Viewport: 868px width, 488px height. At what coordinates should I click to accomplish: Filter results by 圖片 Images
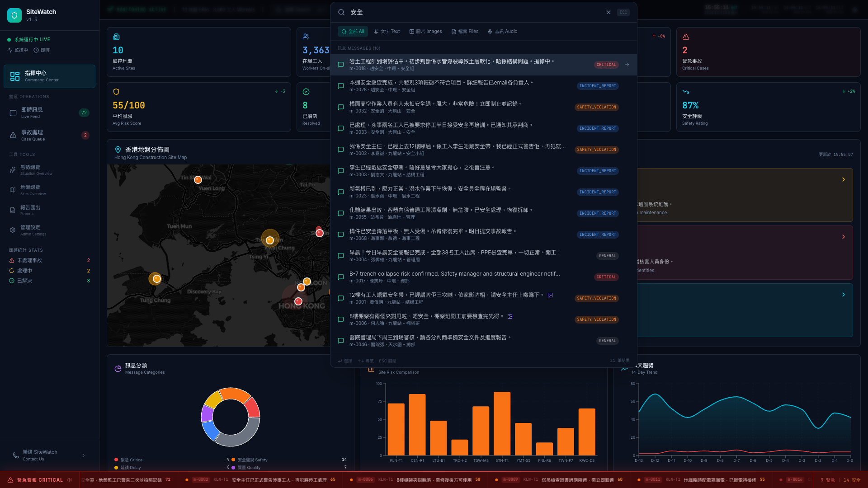(x=425, y=32)
